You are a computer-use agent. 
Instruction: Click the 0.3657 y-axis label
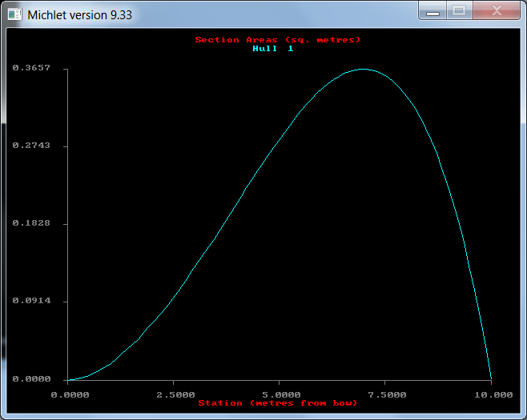31,68
